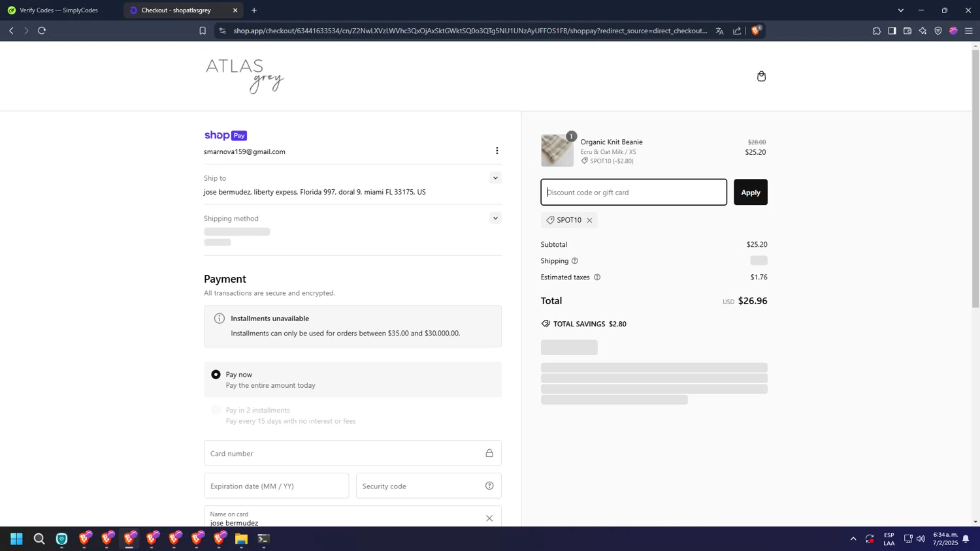Click the Organic Knit Beanie thumbnail

557,151
